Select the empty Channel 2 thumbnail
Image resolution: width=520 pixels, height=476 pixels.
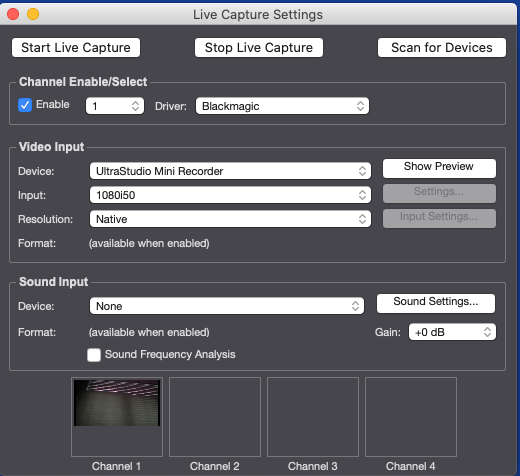tap(215, 417)
